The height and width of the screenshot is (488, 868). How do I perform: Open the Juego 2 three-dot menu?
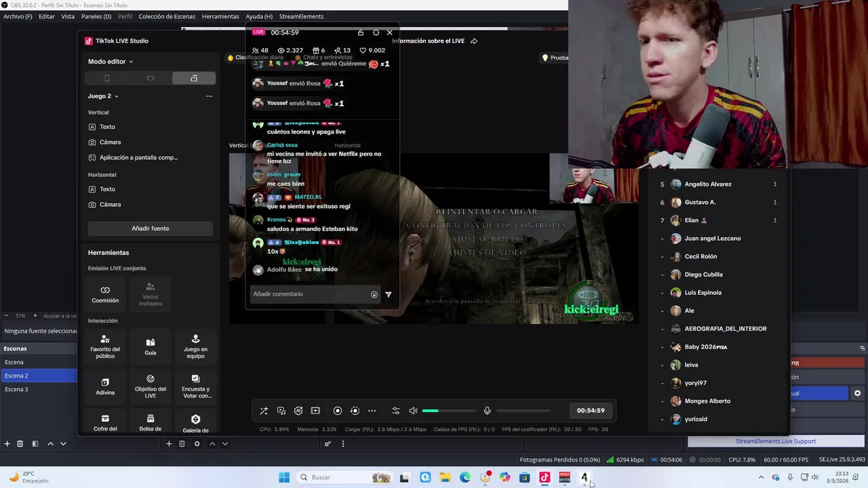(209, 96)
